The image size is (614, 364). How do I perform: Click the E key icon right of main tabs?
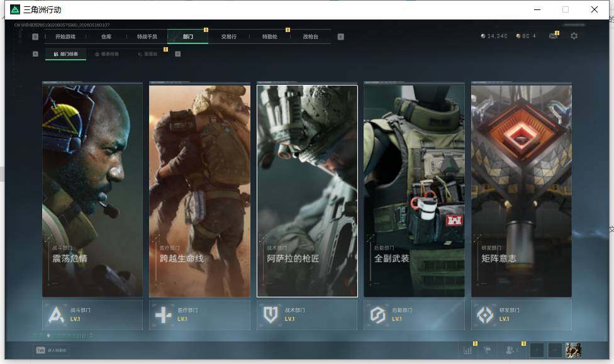341,36
